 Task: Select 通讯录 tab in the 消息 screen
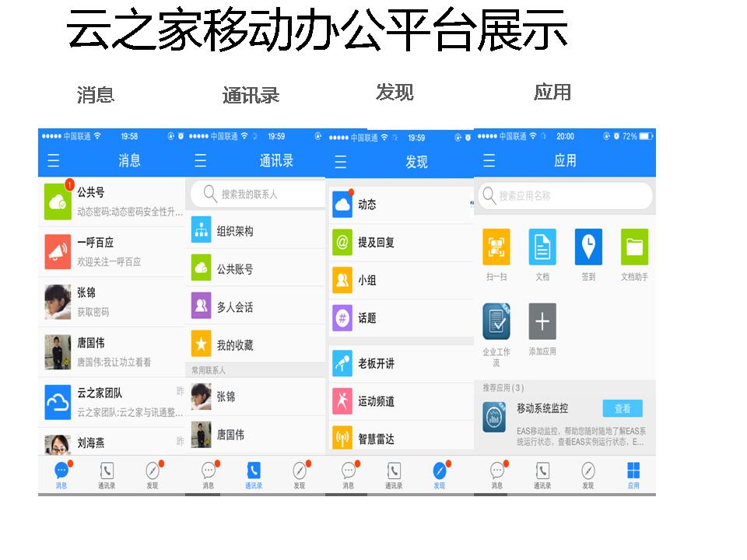coord(107,474)
